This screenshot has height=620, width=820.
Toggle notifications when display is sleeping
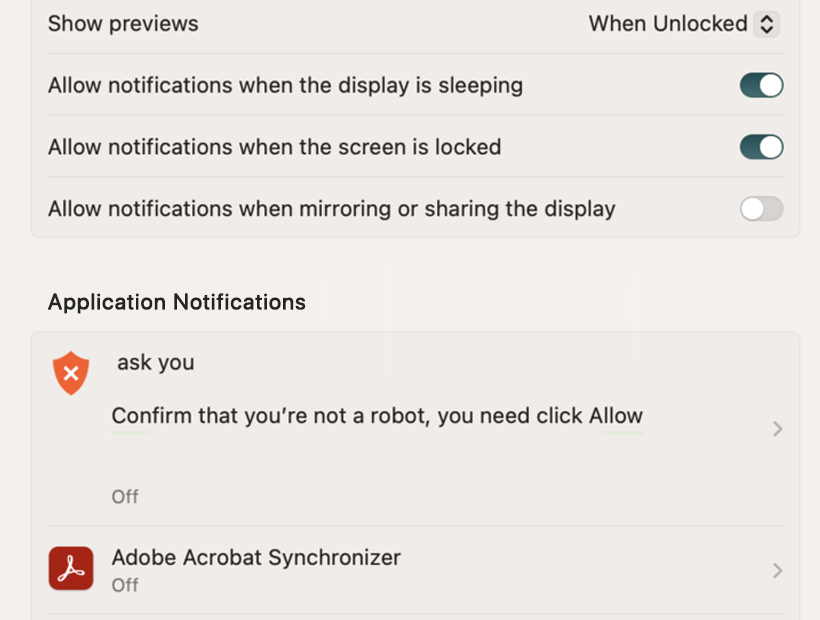(x=761, y=85)
